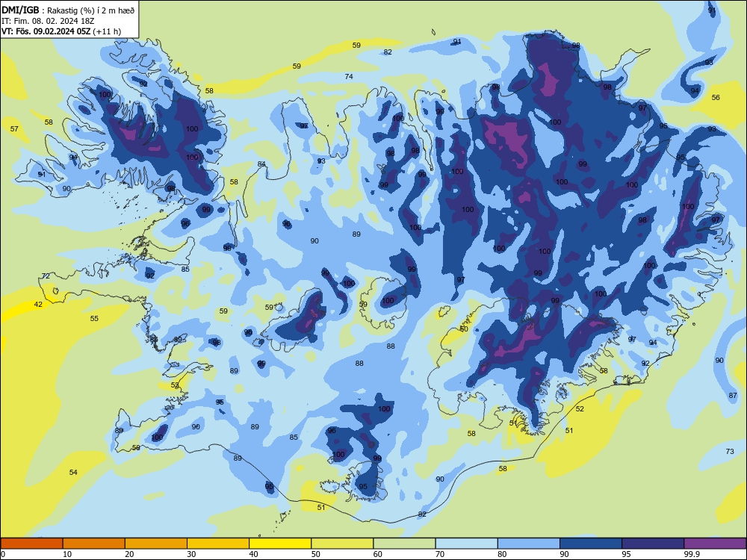Click the 'IT: Fim. 08. 02. 2024 18Z' line
747x560 pixels.
[x=48, y=21]
